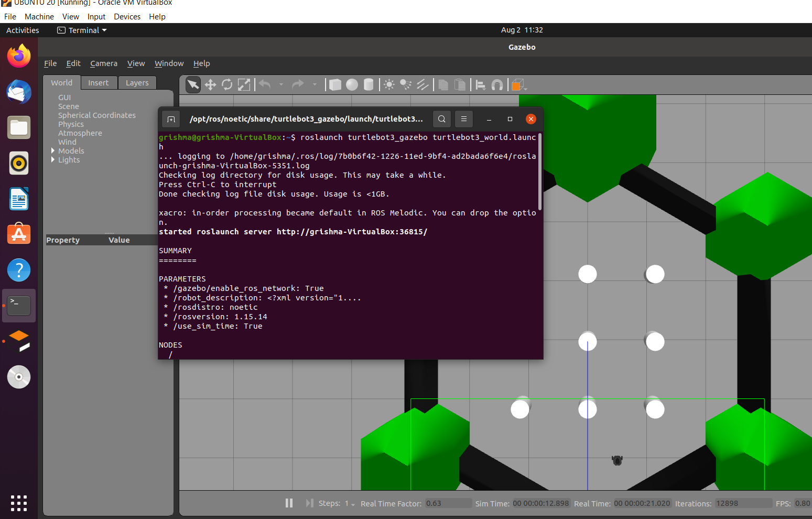
Task: Activate the rotate mode tool
Action: pyautogui.click(x=227, y=84)
